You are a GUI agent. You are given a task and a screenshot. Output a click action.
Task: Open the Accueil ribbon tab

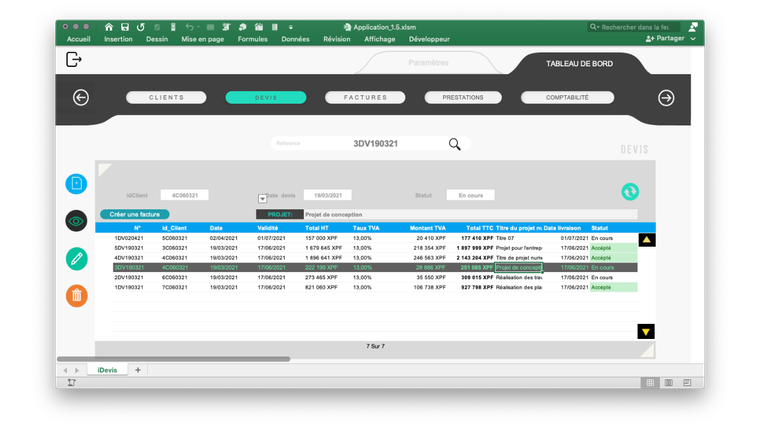pos(79,39)
